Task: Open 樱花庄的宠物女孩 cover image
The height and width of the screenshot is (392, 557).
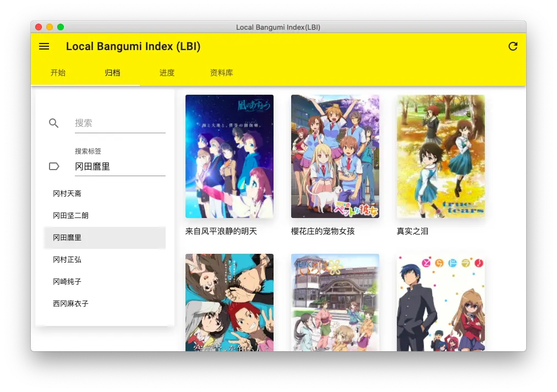Action: tap(335, 156)
